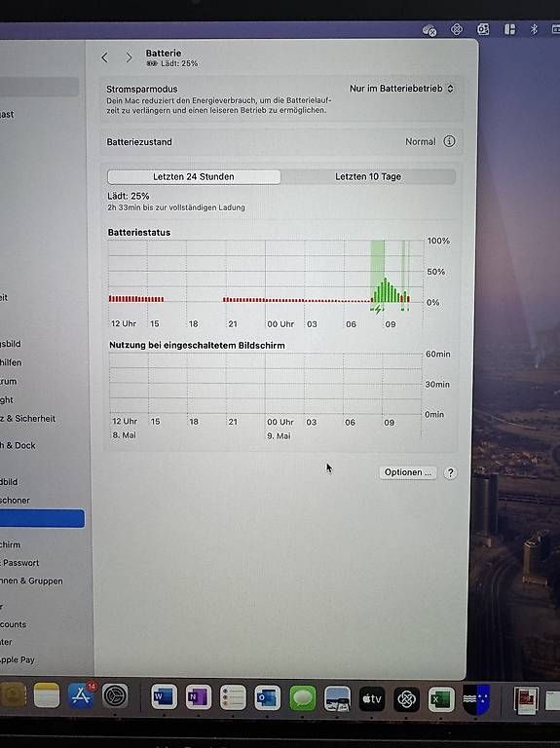Go back with the left chevron
The image size is (560, 748).
pos(105,57)
